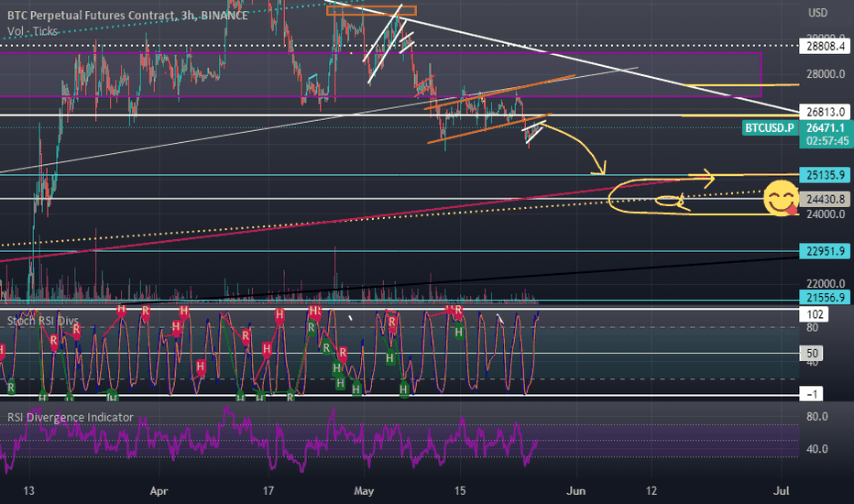
Task: Select the 24430.8 price level label
Action: [x=826, y=200]
